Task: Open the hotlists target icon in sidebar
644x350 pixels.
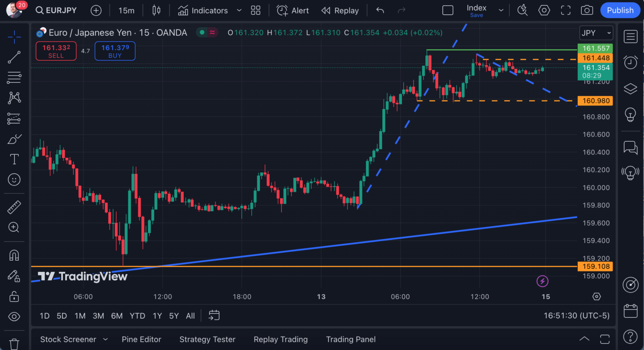Action: click(x=631, y=284)
